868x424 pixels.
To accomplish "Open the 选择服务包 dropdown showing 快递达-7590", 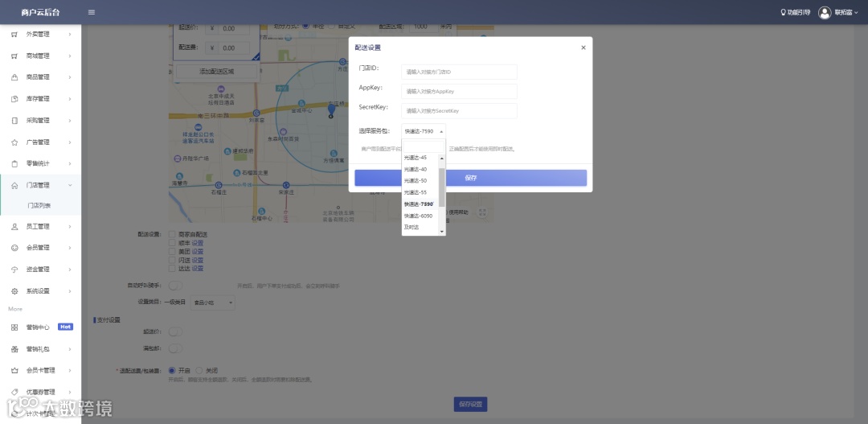I will [424, 131].
